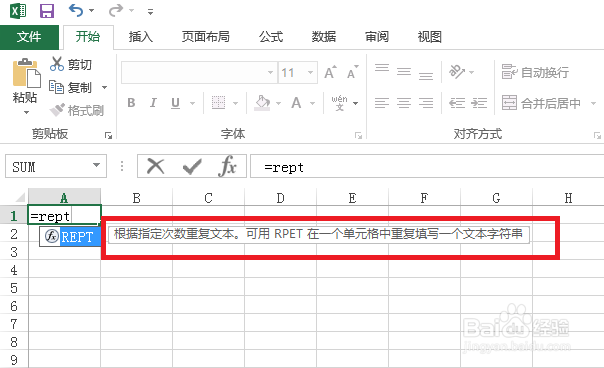
Task: Increase font size with large A icon
Action: 330,72
